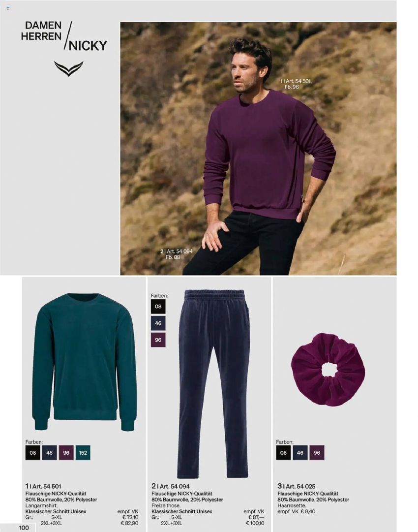The image size is (418, 532).
Task: Click the '2 | Art. 54 094' product heading
Action: (x=171, y=486)
